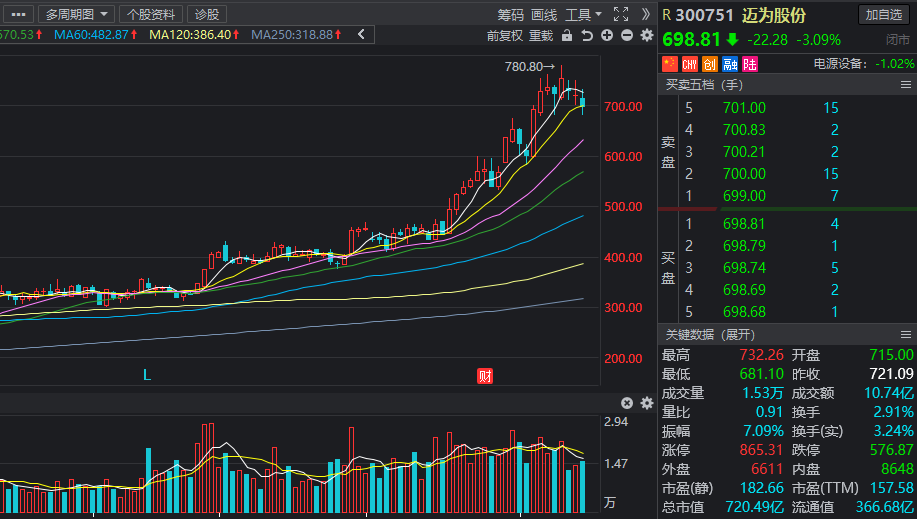Click the fullscreen expand chart icon
This screenshot has height=519, width=917.
[x=620, y=14]
